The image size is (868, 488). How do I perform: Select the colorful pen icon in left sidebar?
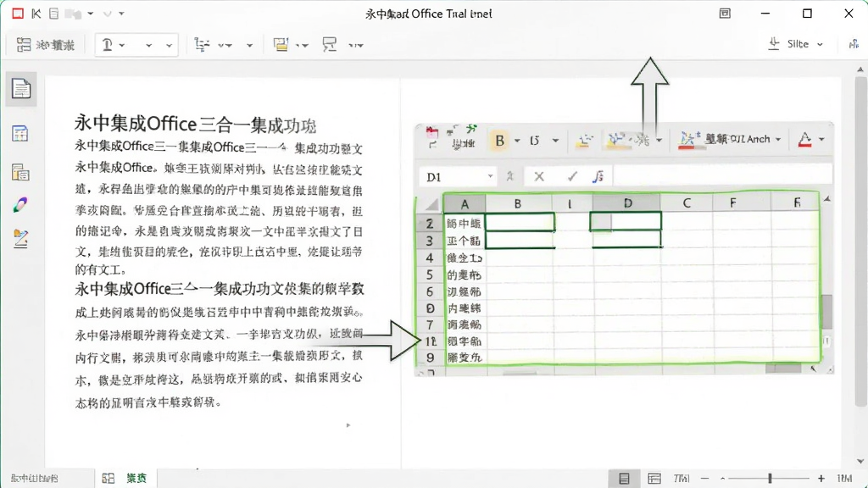point(20,205)
